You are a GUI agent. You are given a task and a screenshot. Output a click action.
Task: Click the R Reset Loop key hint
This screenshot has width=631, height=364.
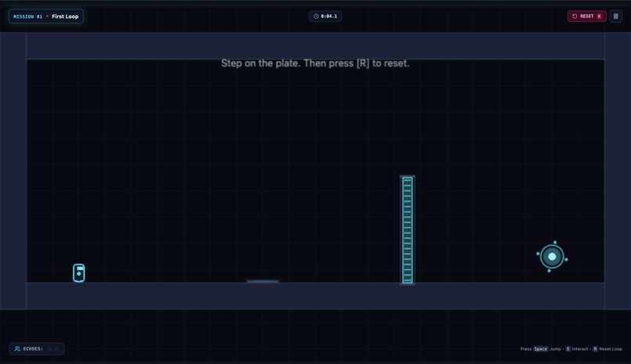click(608, 349)
